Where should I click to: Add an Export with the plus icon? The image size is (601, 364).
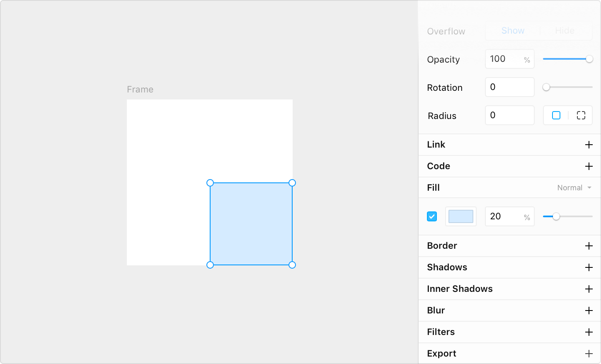pos(589,354)
